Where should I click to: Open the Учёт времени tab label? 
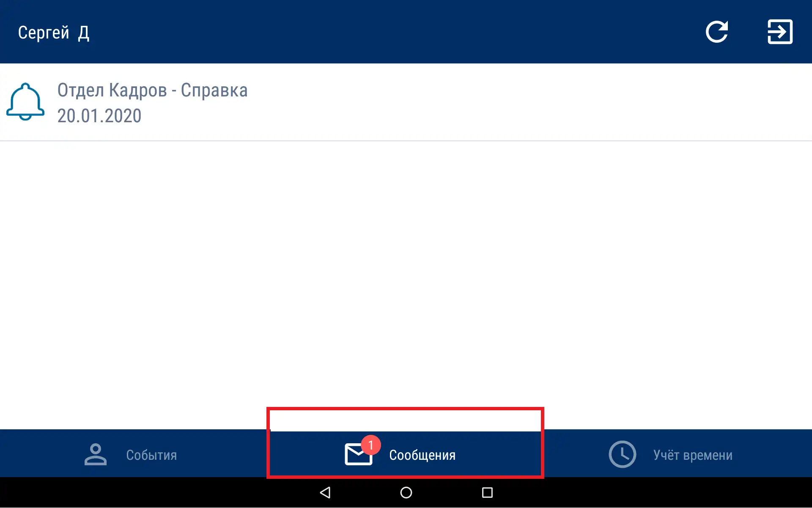(x=693, y=455)
